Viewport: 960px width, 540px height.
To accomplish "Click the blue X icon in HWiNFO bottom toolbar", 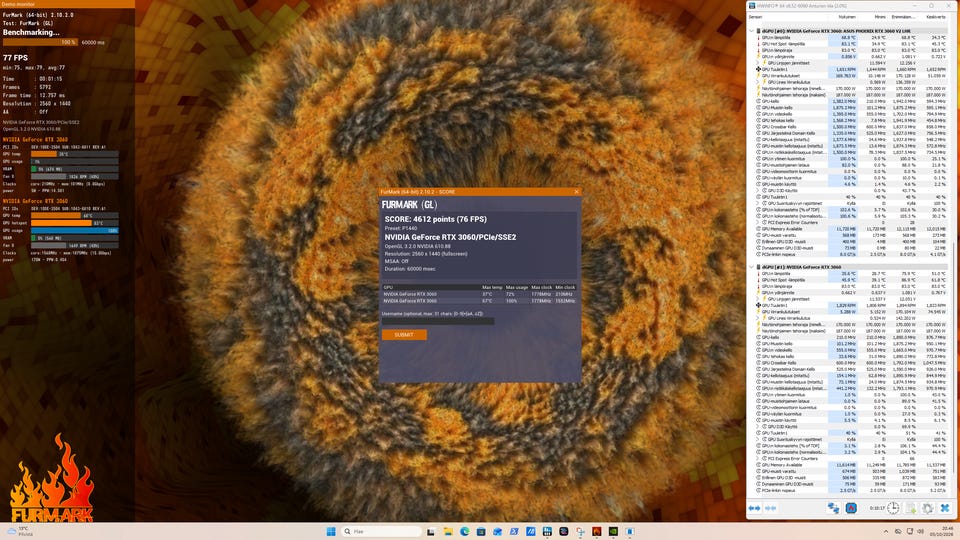I will [x=945, y=508].
